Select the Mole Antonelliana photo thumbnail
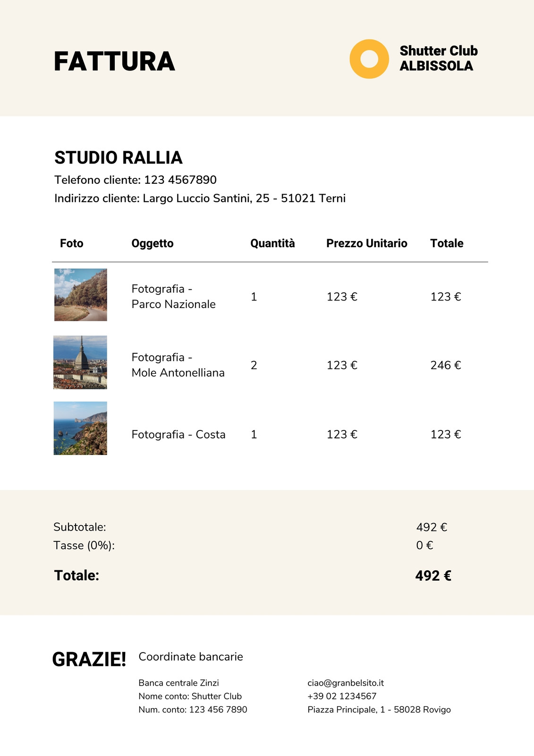This screenshot has width=534, height=756. [80, 362]
